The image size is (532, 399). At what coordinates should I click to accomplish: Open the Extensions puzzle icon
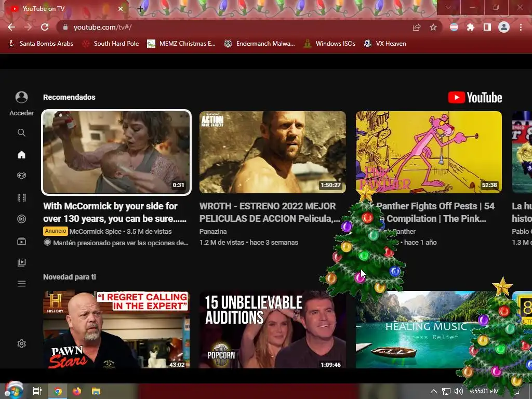(471, 27)
